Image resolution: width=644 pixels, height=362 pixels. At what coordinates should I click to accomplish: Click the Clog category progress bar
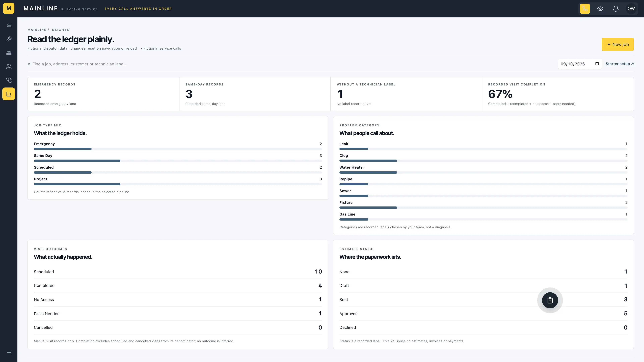(483, 161)
